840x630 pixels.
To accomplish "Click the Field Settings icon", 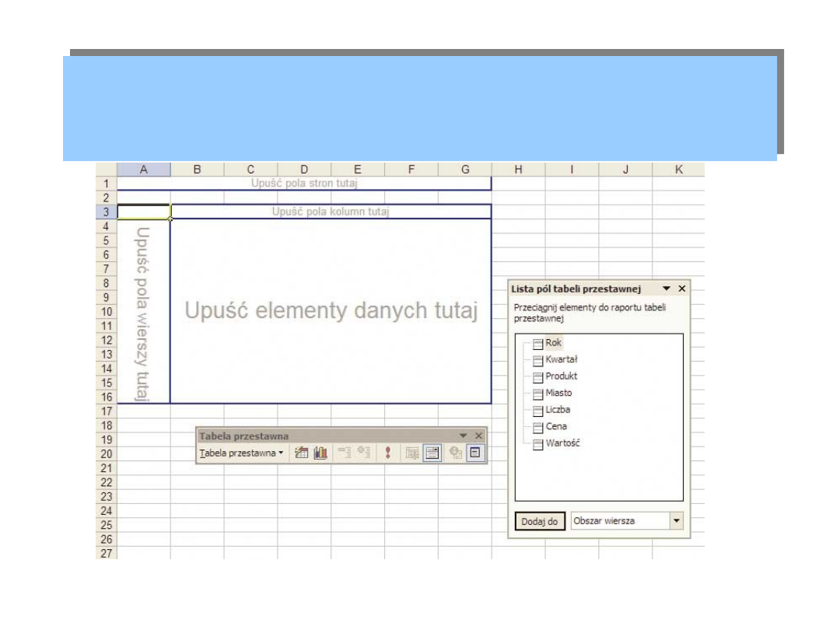I will pos(456,453).
